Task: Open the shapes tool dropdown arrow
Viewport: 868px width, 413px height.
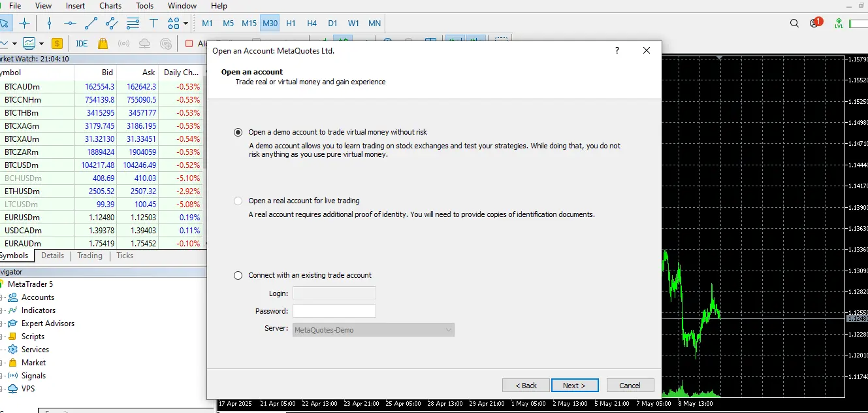Action: tap(186, 24)
